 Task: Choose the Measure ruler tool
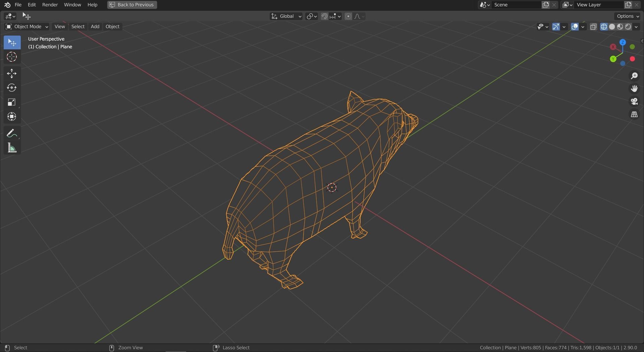(x=12, y=148)
